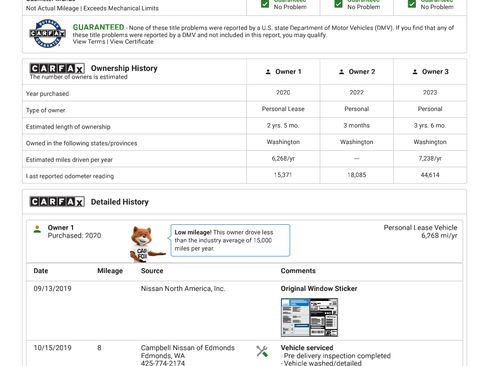
Task: Click the 3 months ownership cell
Action: [357, 126]
